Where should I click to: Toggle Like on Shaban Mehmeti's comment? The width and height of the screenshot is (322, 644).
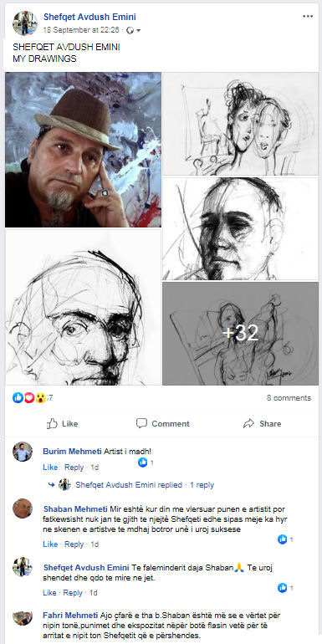click(x=50, y=544)
